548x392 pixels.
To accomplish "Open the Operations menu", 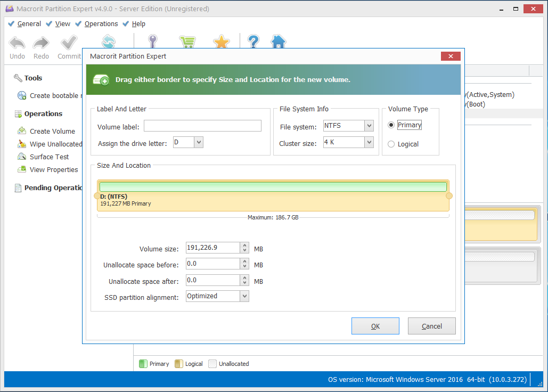I will pyautogui.click(x=101, y=24).
